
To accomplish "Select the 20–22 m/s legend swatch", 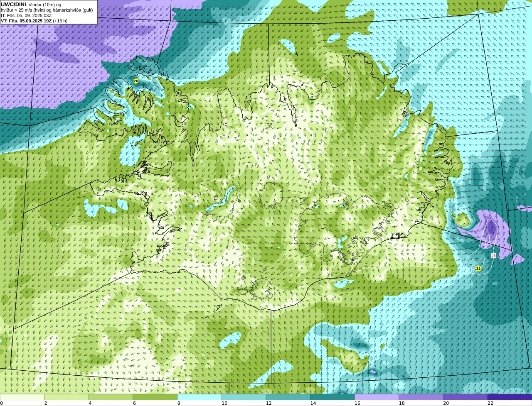I will click(465, 397).
